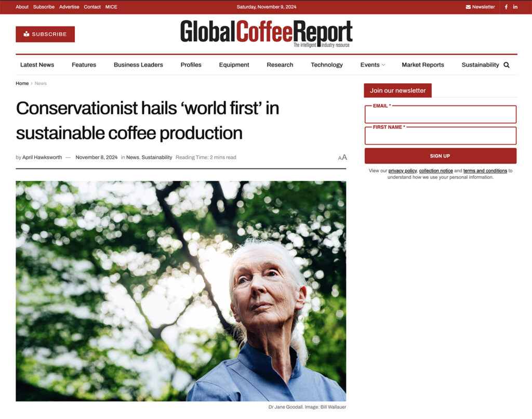532x419 pixels.
Task: Click the Jane Goodall article photo
Action: pos(181,291)
